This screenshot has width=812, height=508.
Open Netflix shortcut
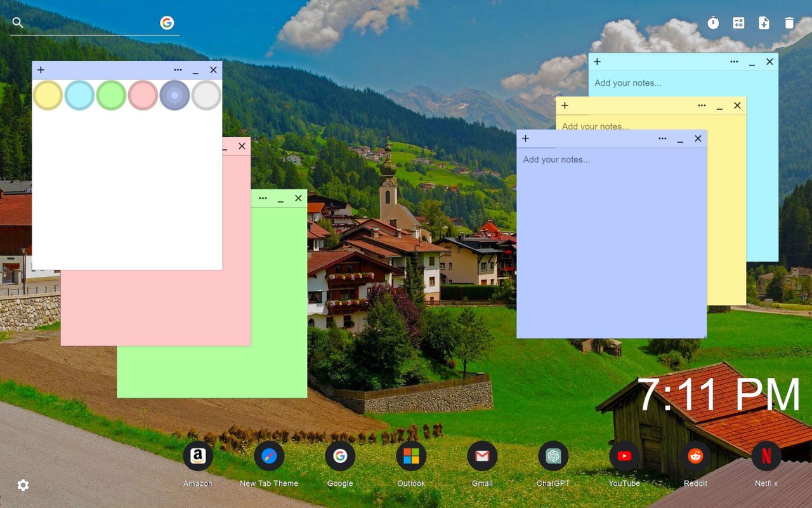[766, 456]
